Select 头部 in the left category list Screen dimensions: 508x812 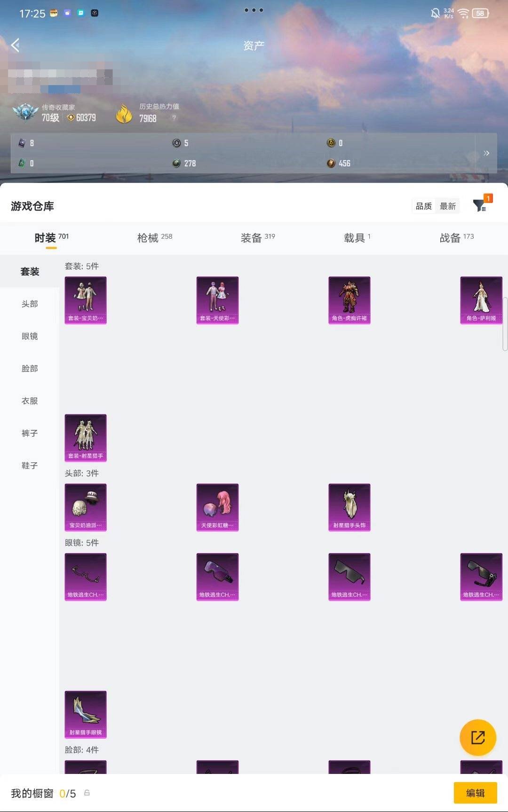coord(30,304)
